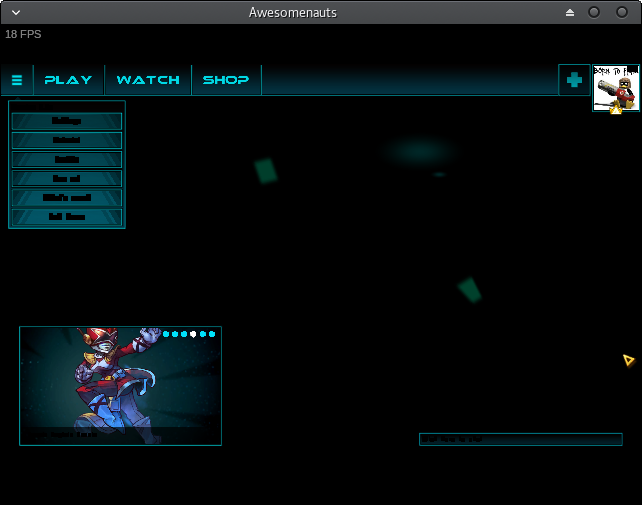This screenshot has height=505, width=642.
Task: Jump to the last carousel dot
Action: point(212,334)
